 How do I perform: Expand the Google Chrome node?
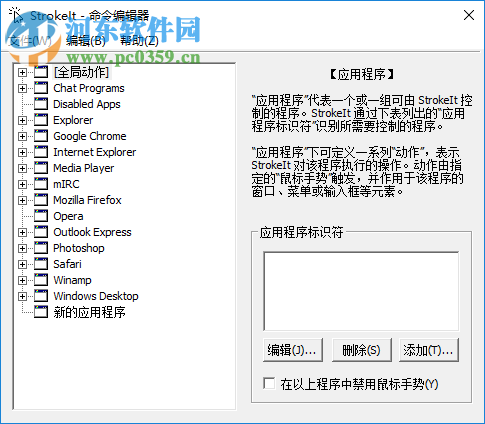(x=22, y=136)
